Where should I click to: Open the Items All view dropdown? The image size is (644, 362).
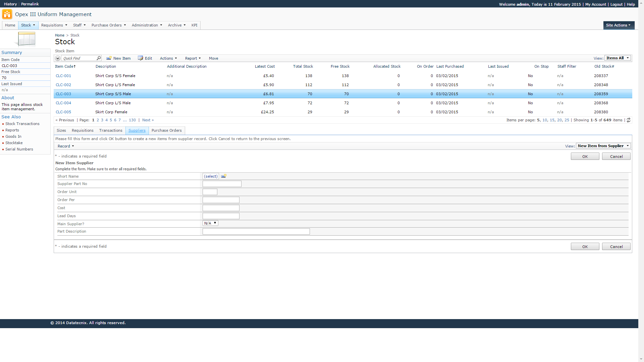tap(618, 58)
